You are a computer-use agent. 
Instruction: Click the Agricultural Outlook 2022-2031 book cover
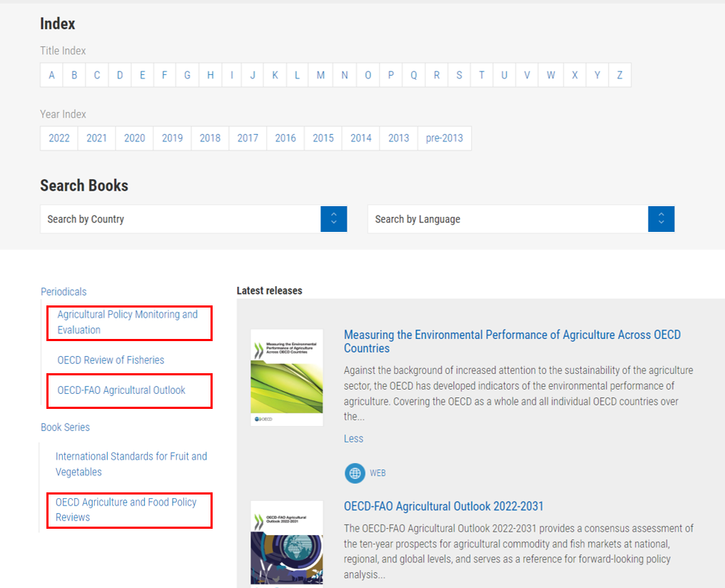[287, 544]
